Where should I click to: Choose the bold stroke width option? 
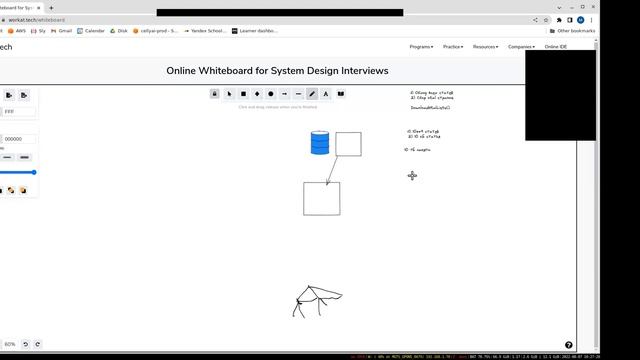click(7, 157)
